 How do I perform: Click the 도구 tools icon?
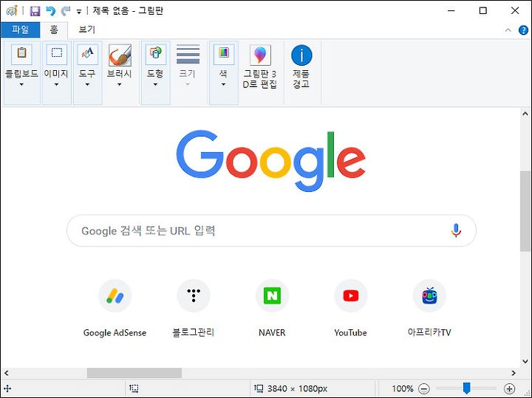[x=87, y=54]
